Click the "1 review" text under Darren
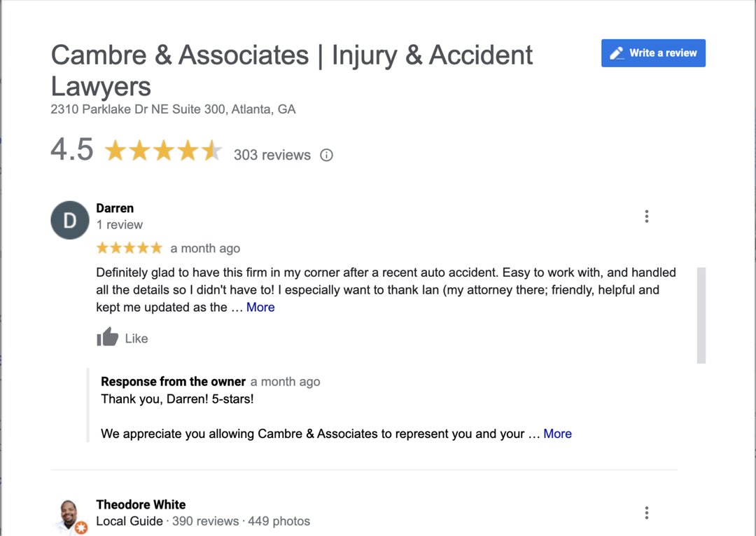The width and height of the screenshot is (756, 536). coord(119,225)
